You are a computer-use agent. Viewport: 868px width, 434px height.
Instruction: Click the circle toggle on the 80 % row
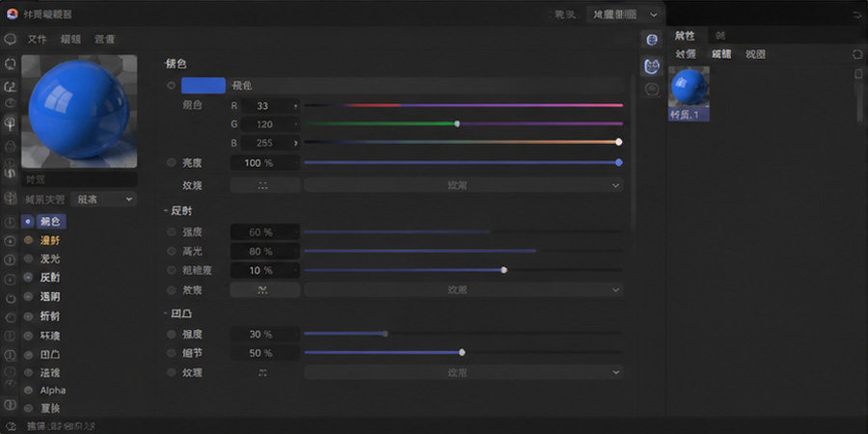tap(172, 252)
